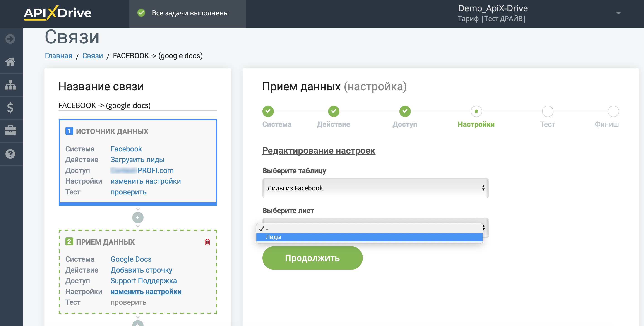Open the Выберите таблицу dropdown
Image resolution: width=644 pixels, height=326 pixels.
click(x=375, y=188)
